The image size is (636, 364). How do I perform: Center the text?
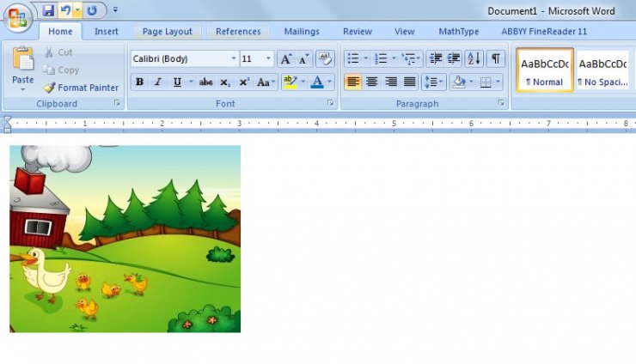coord(371,82)
